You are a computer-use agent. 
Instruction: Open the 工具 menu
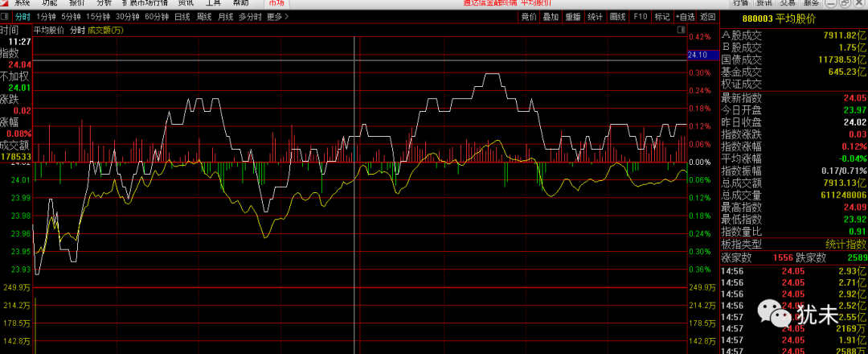pyautogui.click(x=213, y=2)
